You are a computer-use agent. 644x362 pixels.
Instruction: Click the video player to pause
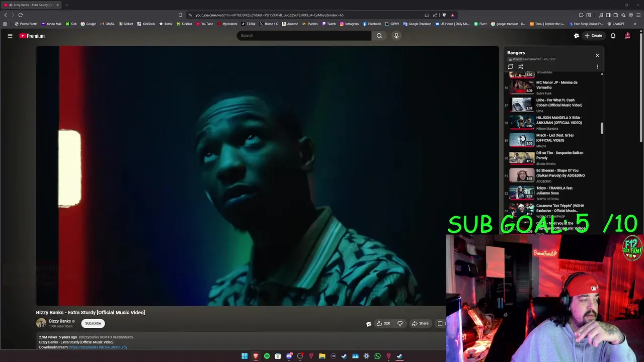point(267,175)
